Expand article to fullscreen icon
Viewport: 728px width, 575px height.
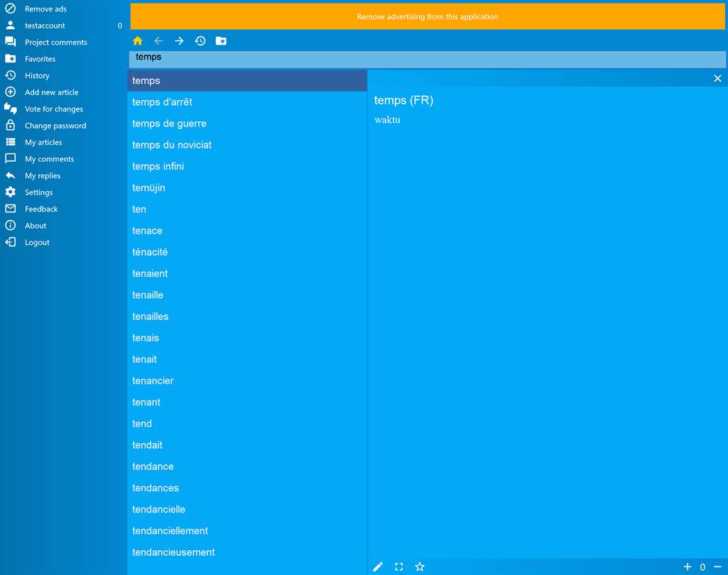[x=399, y=566]
